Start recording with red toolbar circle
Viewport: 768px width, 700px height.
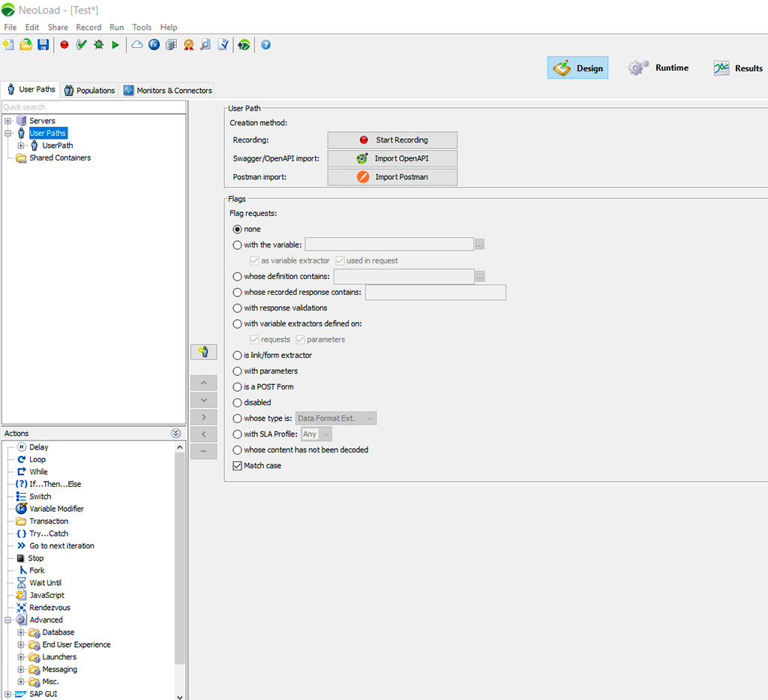click(64, 45)
